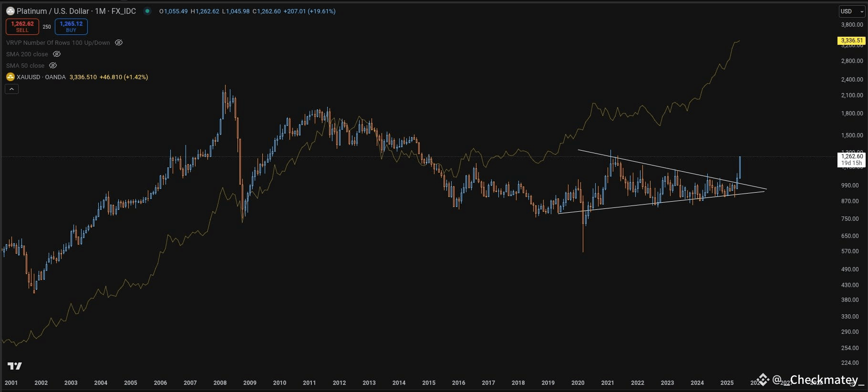This screenshot has height=392, width=868.
Task: Click the green market status dot
Action: tap(147, 11)
